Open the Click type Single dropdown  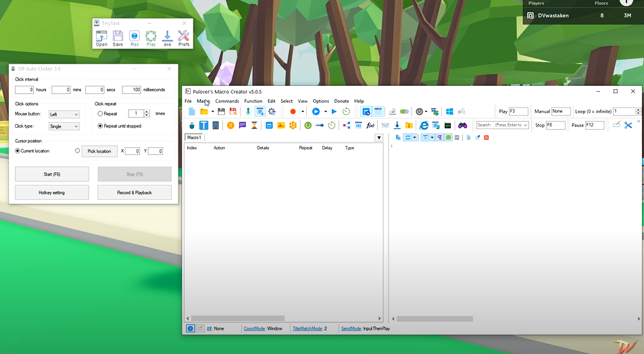tap(64, 126)
